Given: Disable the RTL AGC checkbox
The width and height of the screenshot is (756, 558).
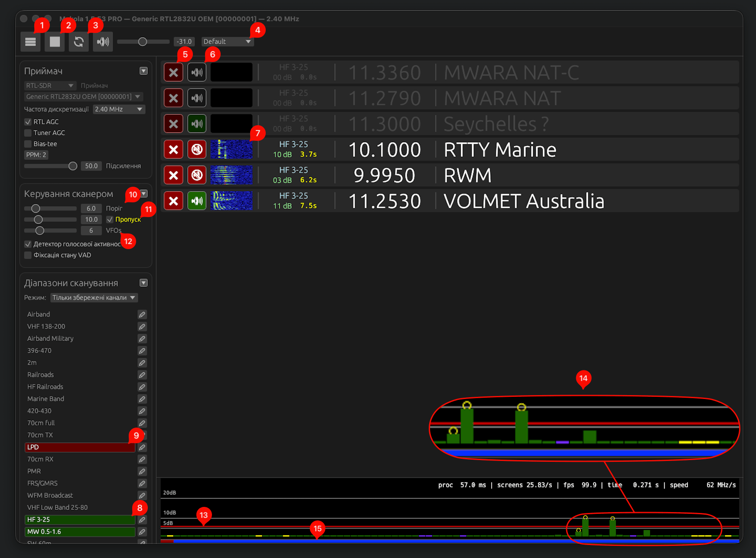Looking at the screenshot, I should point(28,122).
